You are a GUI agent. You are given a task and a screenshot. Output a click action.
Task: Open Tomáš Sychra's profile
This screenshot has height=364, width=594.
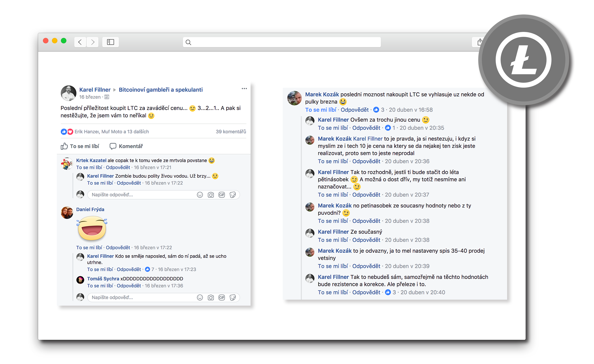pos(103,279)
